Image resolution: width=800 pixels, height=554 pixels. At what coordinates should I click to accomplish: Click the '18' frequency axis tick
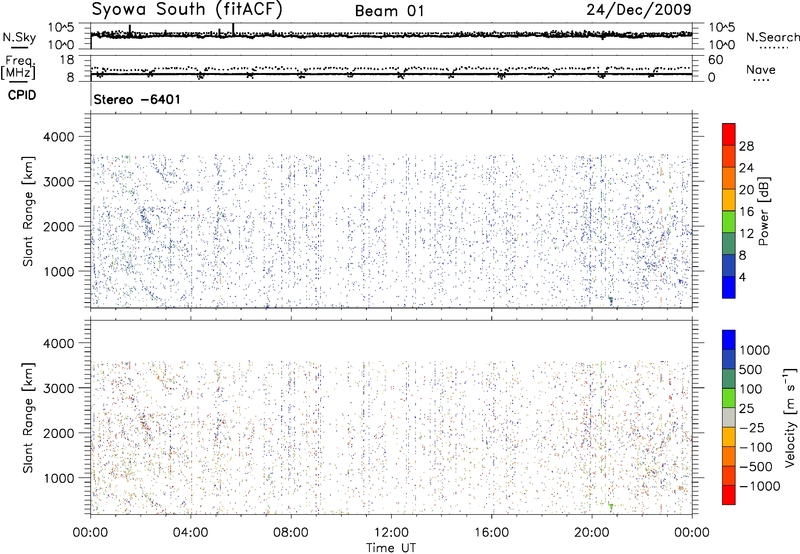coord(67,60)
